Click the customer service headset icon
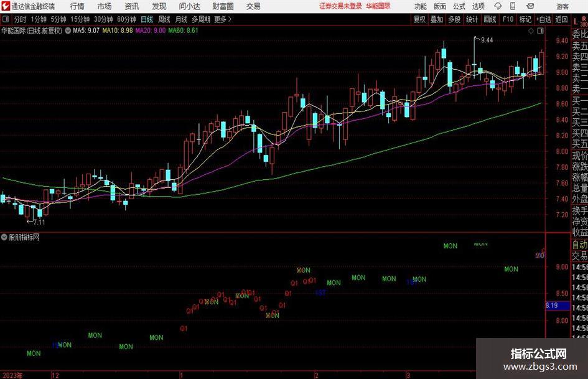 point(498,6)
